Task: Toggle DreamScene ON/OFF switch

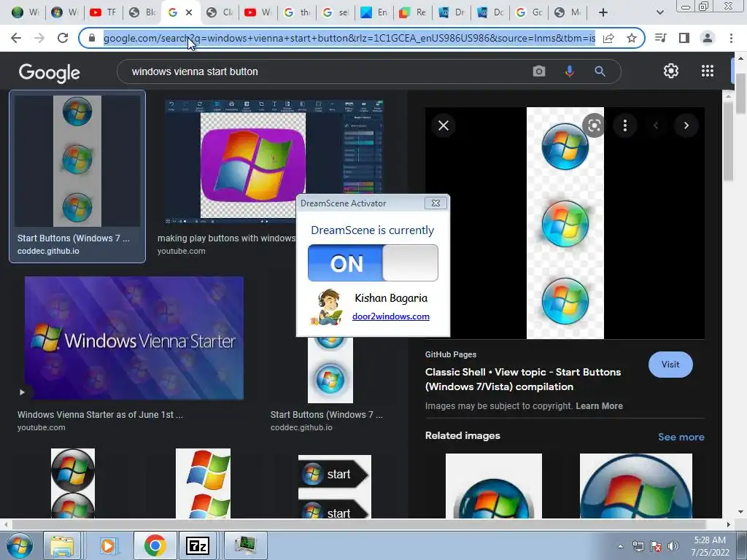Action: 373,262
